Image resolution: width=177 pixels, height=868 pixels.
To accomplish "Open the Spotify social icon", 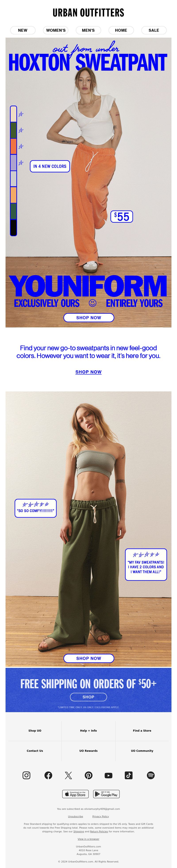I will [x=151, y=775].
